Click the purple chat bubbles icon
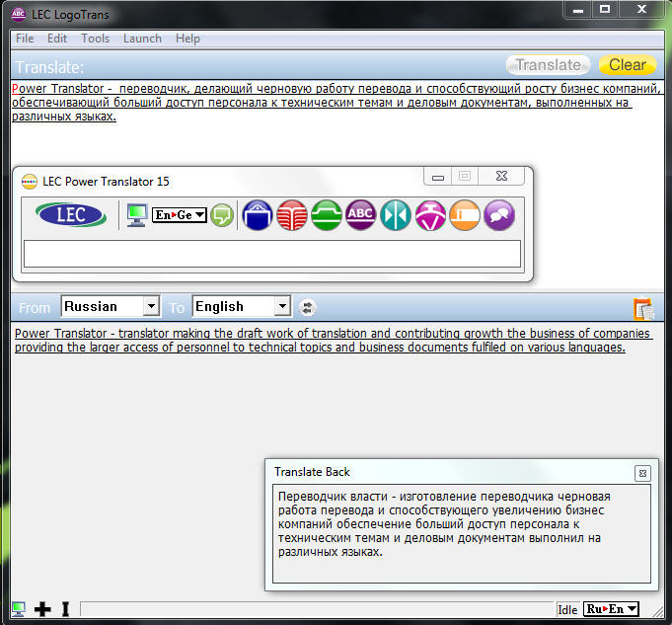 point(499,214)
